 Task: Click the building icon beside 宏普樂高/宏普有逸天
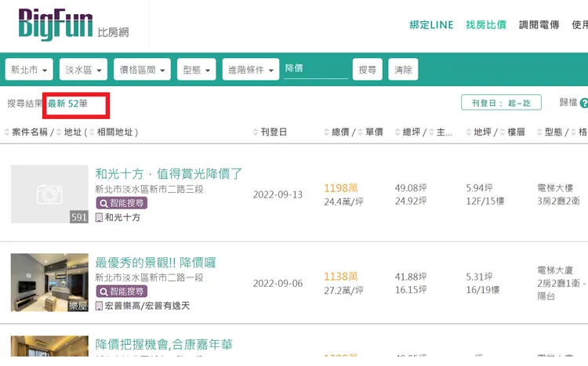pos(99,306)
